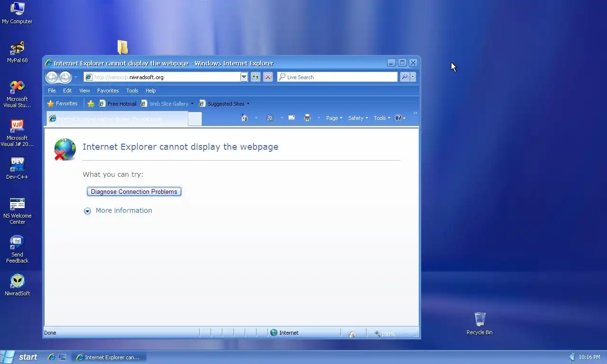Expand command bar overflow chevron

point(415,113)
